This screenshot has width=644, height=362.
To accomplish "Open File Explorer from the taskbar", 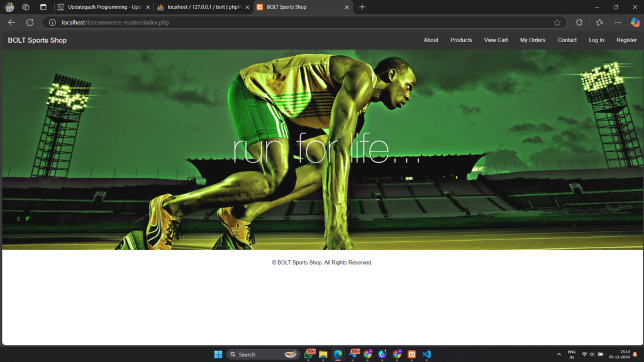I will point(323,354).
